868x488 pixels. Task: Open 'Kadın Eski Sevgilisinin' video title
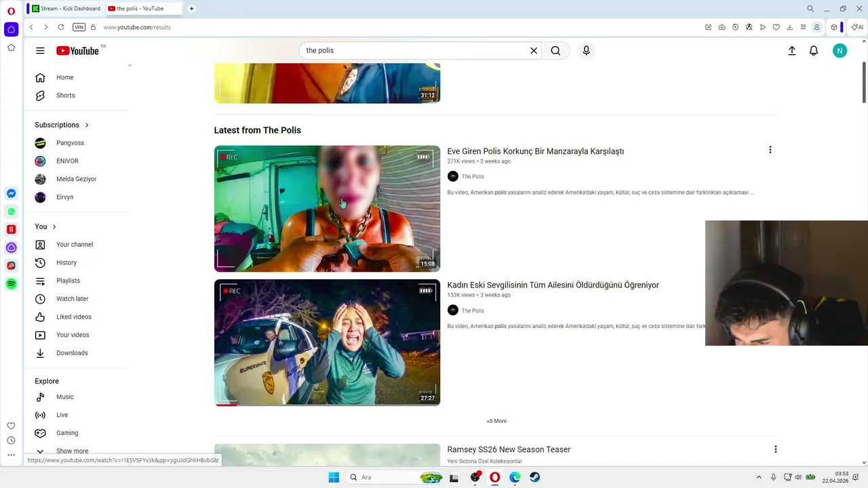click(553, 285)
